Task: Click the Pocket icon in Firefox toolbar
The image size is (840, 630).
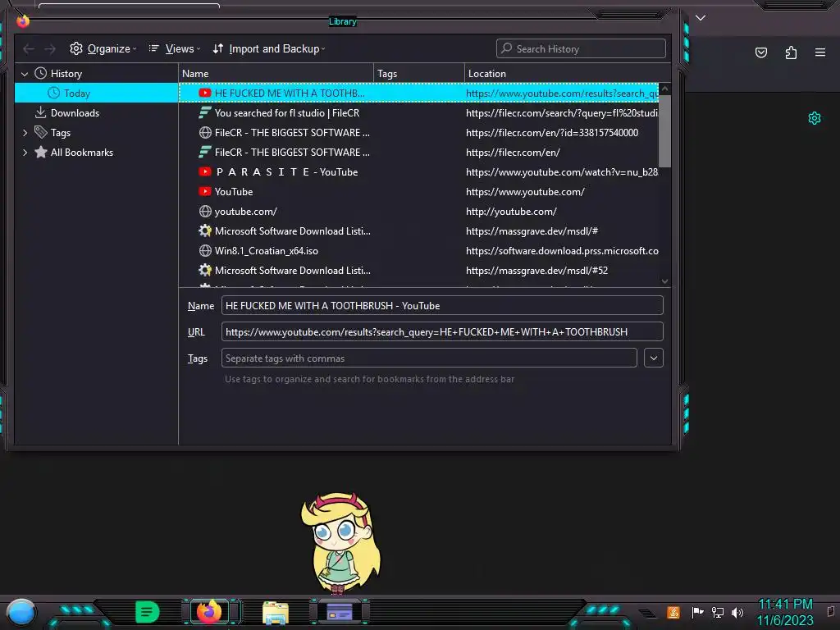Action: click(x=761, y=52)
